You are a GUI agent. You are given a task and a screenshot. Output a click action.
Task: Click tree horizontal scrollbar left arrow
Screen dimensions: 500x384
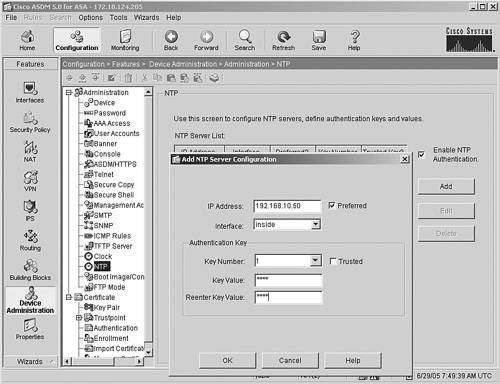67,361
